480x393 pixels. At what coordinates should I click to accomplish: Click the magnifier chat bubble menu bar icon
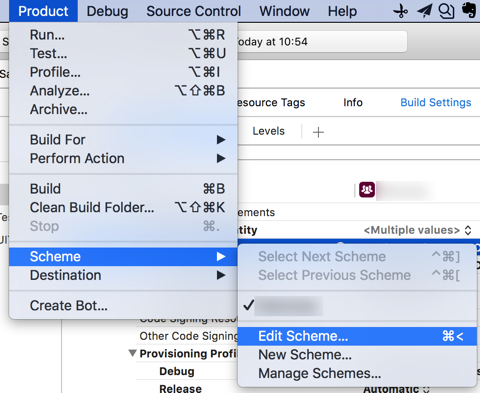[446, 11]
